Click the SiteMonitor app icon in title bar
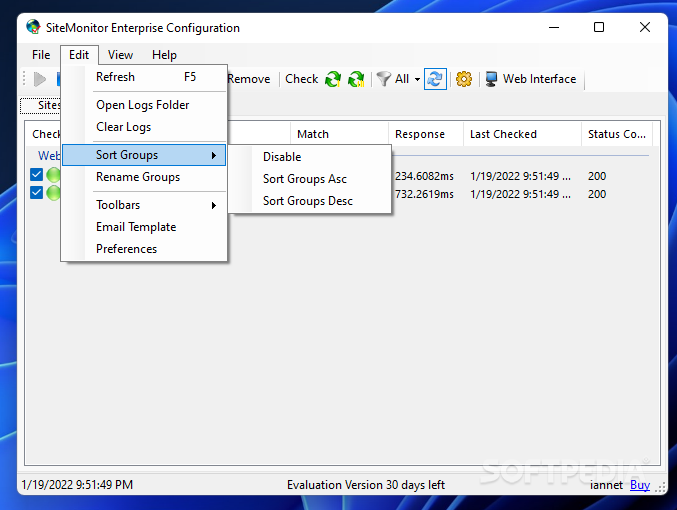This screenshot has width=677, height=510. tap(33, 27)
